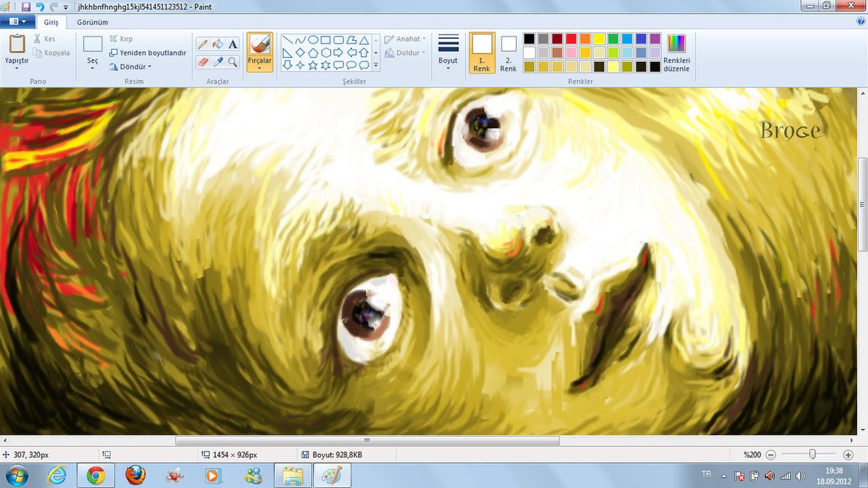Viewport: 868px width, 488px height.
Task: Activate the 1. Renk color slot
Action: [x=482, y=52]
